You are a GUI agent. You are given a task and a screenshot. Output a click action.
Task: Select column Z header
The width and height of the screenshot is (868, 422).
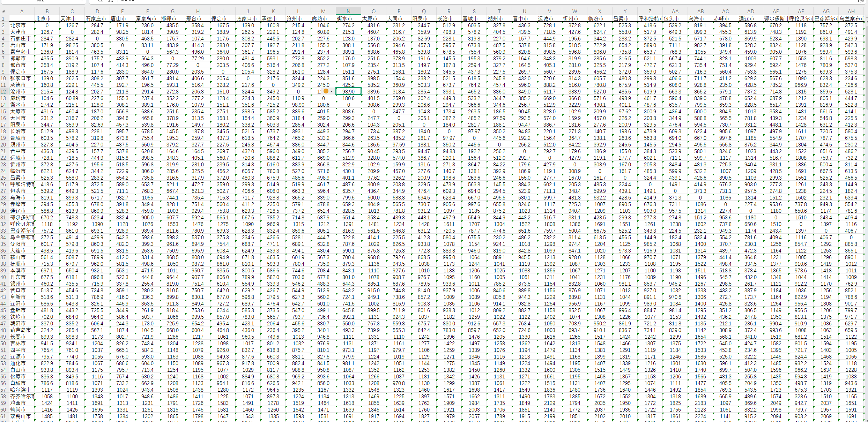click(650, 12)
